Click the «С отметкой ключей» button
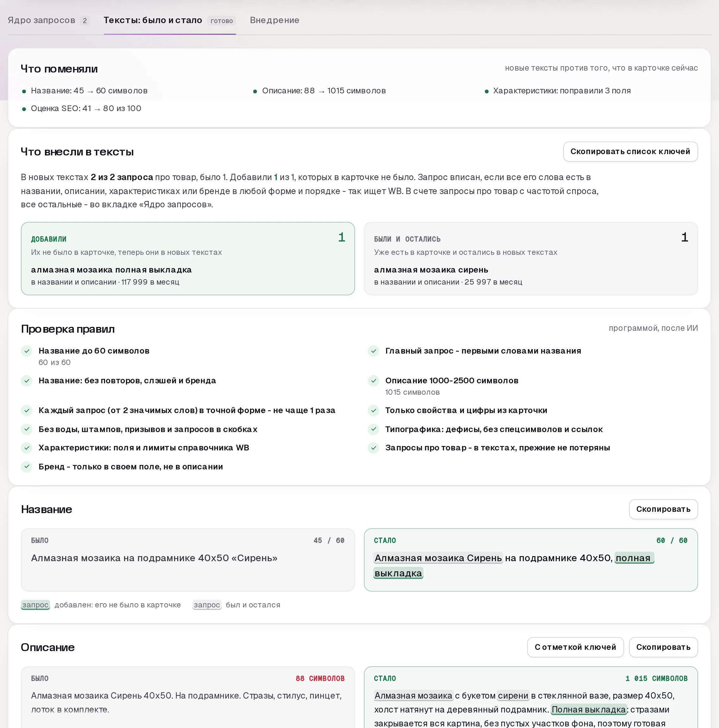This screenshot has width=719, height=728. pyautogui.click(x=575, y=647)
